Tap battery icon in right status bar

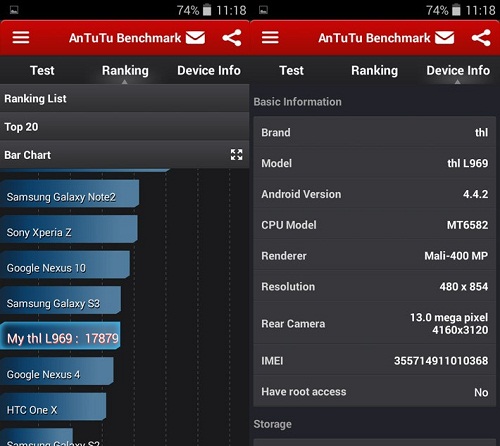pyautogui.click(x=456, y=10)
